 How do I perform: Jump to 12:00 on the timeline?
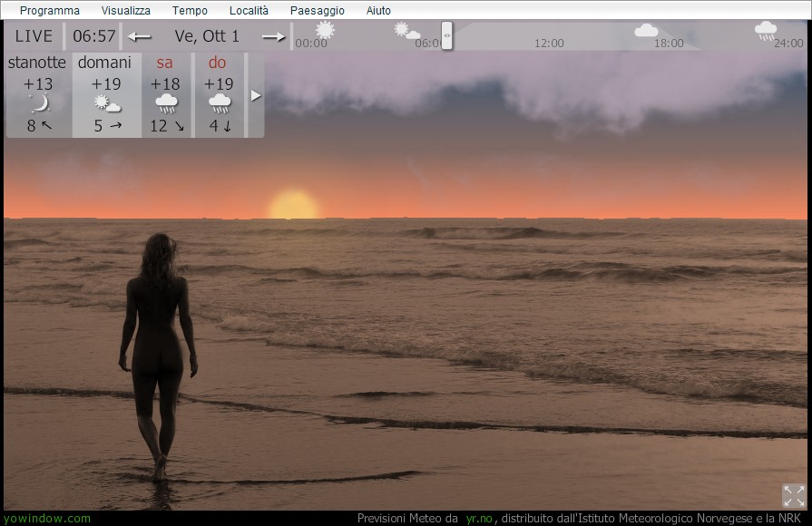549,44
